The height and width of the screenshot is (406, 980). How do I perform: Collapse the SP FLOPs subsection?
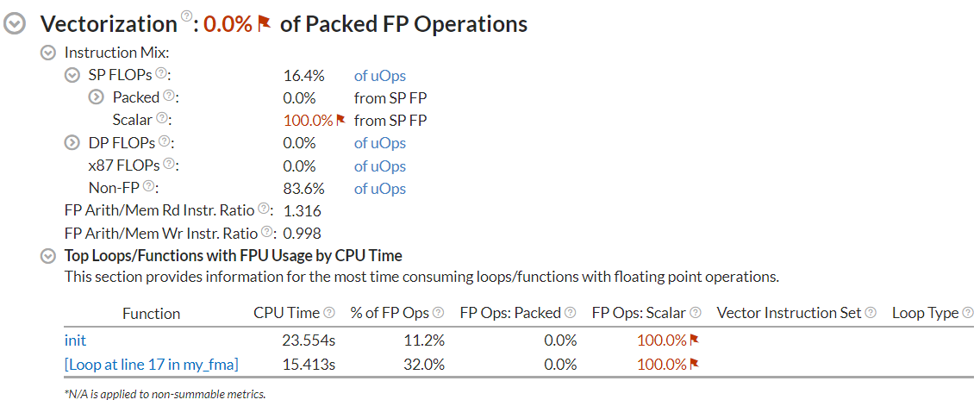coord(73,75)
